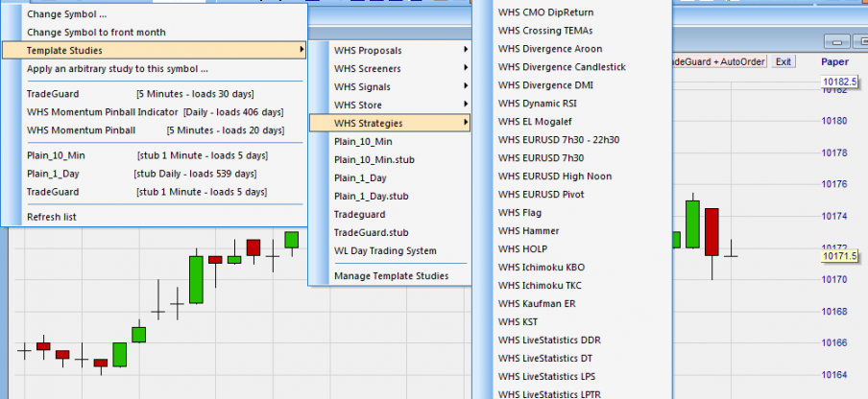Choose WL Day Trading System

pyautogui.click(x=389, y=251)
